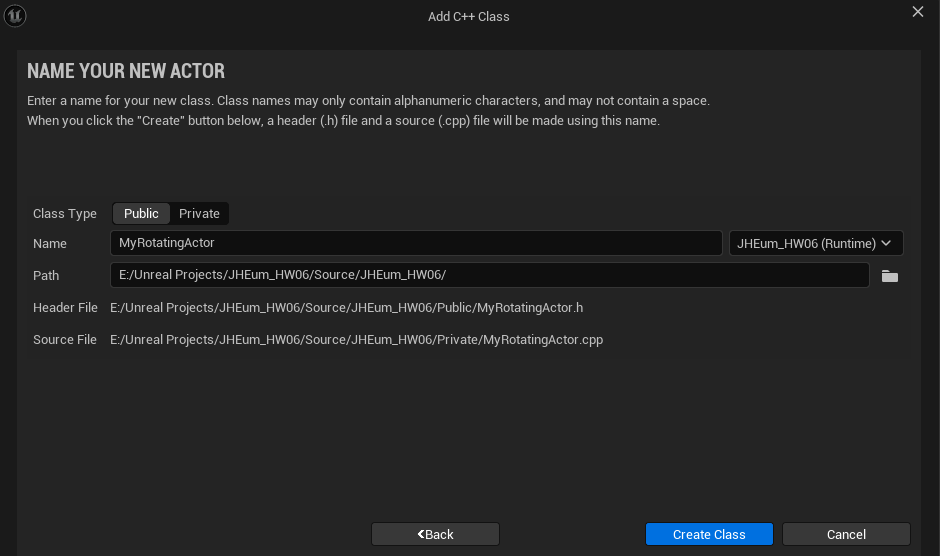Click the NAME YOUR NEW ACTOR heading

point(126,71)
